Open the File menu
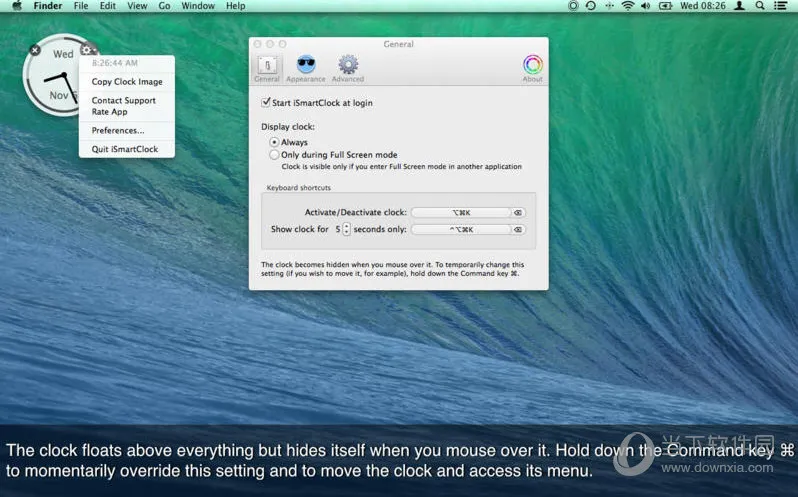Viewport: 798px width, 497px height. pyautogui.click(x=81, y=6)
